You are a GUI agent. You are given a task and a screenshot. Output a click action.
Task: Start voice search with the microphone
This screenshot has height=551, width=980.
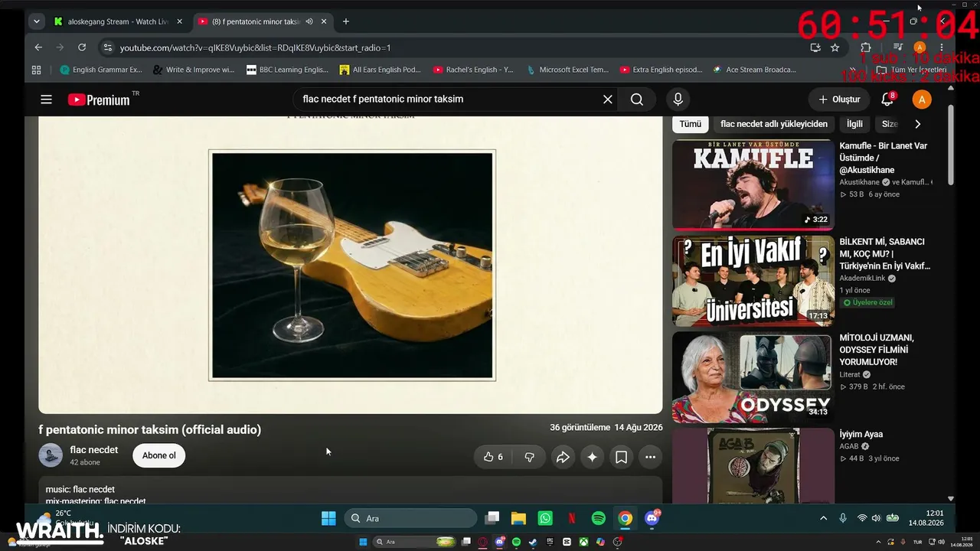678,99
